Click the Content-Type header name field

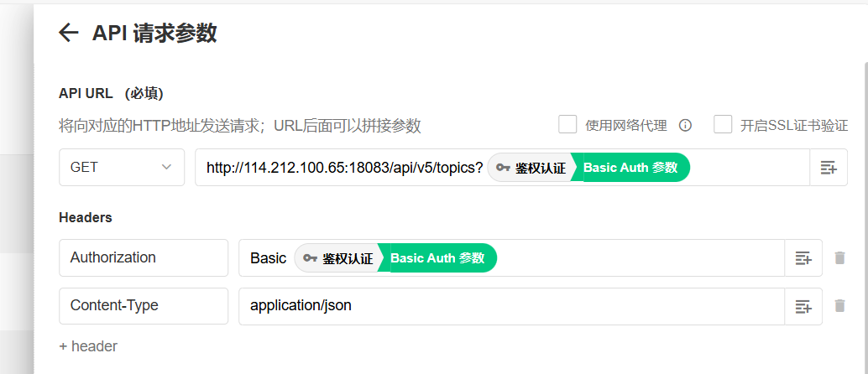tap(143, 306)
